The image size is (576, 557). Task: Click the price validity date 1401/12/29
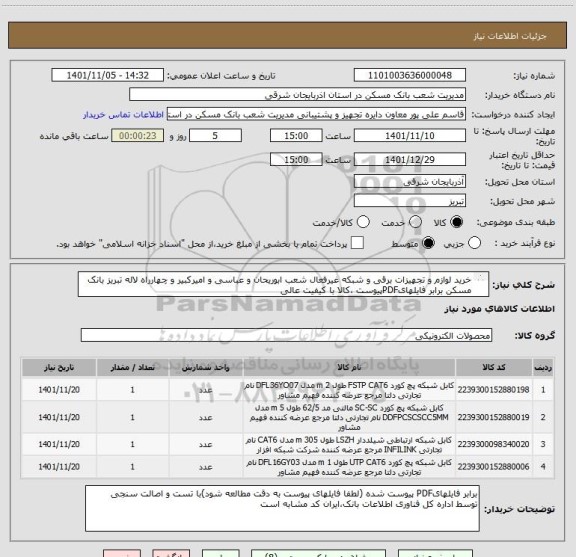[x=410, y=159]
